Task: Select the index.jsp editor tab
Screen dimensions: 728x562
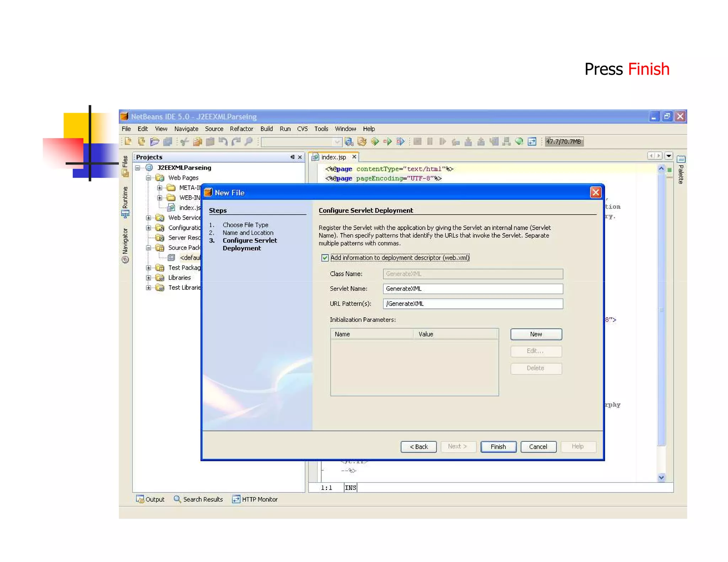Action: pyautogui.click(x=333, y=157)
